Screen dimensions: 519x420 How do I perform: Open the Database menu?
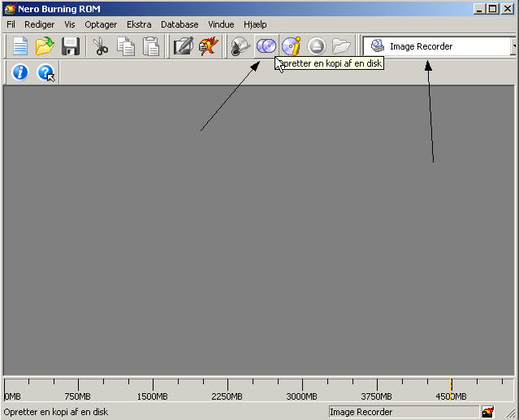(x=179, y=24)
